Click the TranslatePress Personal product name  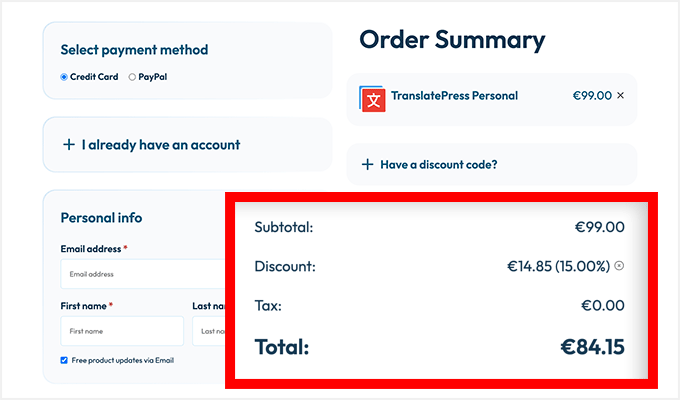454,96
